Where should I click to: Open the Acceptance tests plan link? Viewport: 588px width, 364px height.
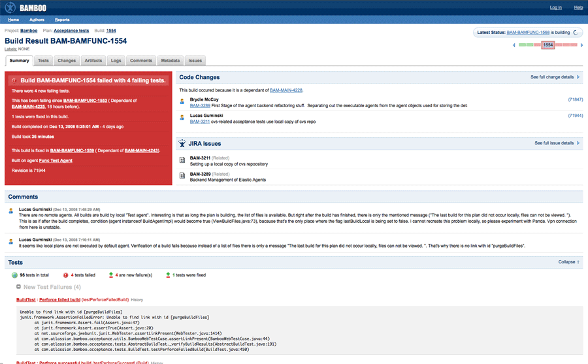(x=71, y=31)
